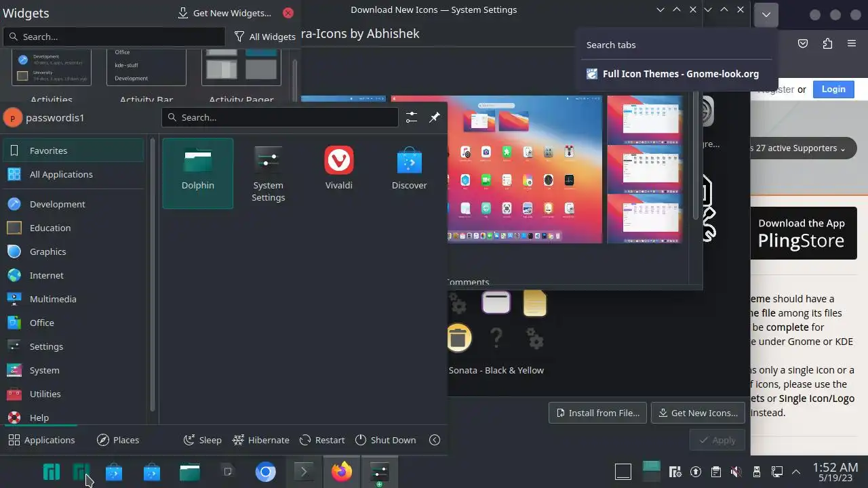
Task: Open the Multimedia category
Action: pos(73,299)
